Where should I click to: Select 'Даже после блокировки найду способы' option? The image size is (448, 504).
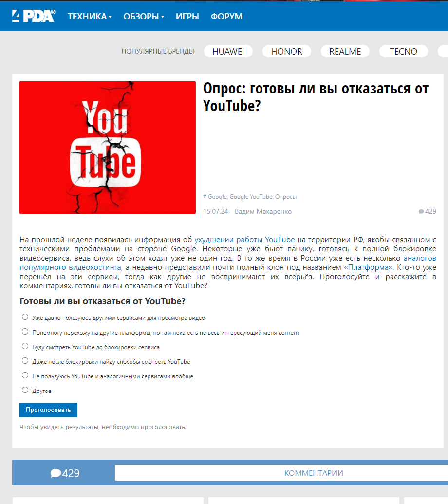[25, 361]
